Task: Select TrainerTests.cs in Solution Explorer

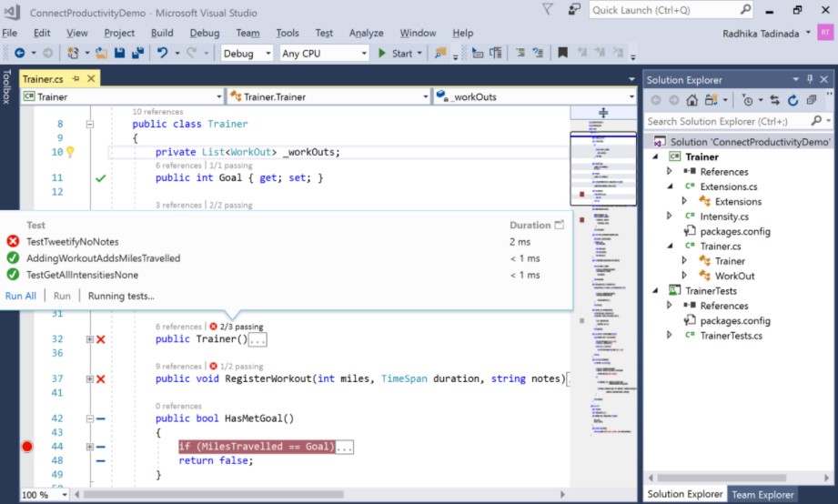Action: coord(732,335)
